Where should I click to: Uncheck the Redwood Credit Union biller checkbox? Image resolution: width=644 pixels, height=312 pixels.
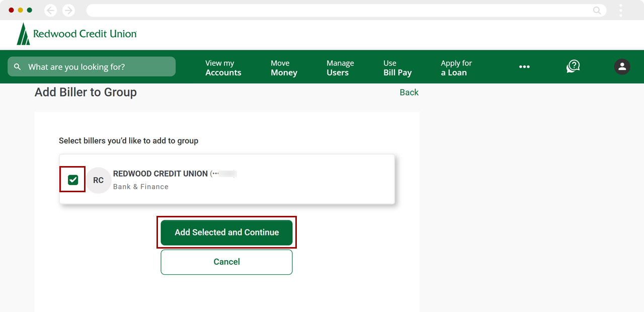point(72,179)
